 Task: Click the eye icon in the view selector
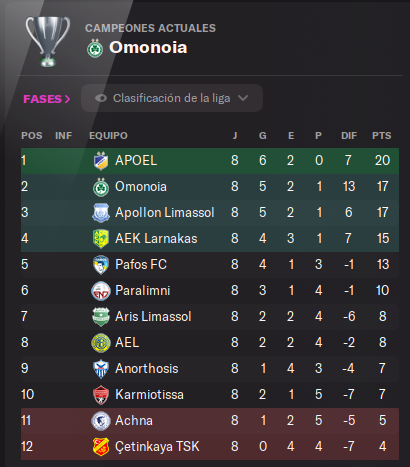pyautogui.click(x=101, y=98)
